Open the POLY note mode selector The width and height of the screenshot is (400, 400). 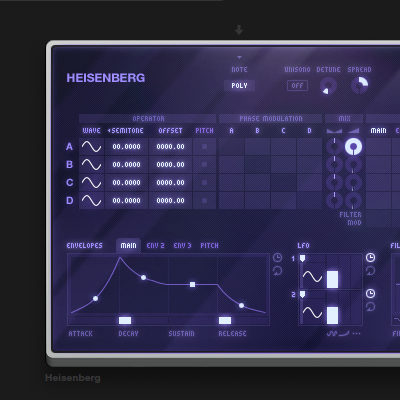pyautogui.click(x=239, y=86)
